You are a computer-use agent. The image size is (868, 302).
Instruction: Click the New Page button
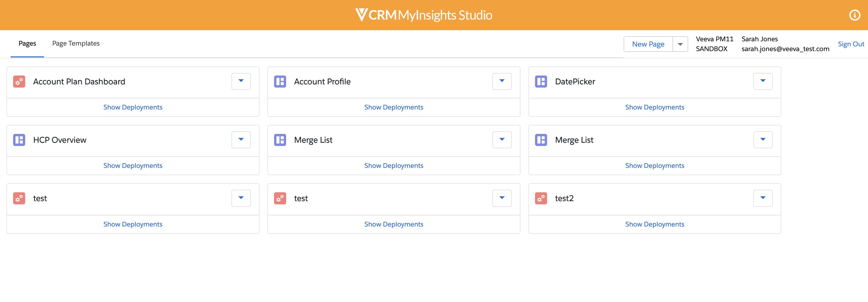648,44
